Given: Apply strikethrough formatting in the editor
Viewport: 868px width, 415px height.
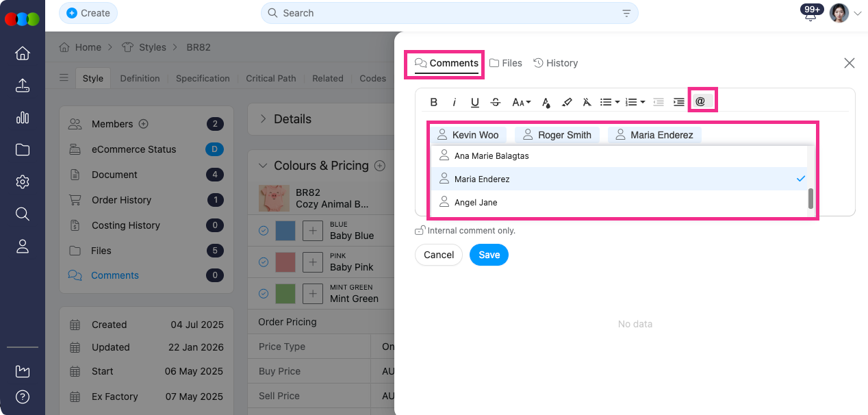Looking at the screenshot, I should 496,102.
